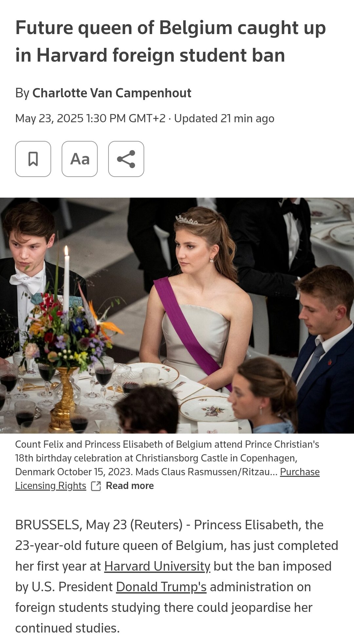Viewport: 354px width, 644px height.
Task: Tap the share icon button
Action: 126,159
